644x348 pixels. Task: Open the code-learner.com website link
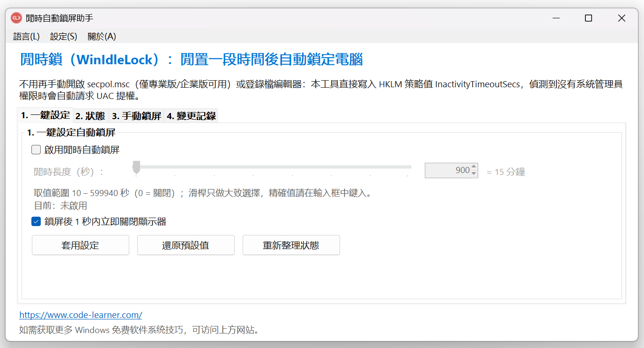(x=81, y=315)
